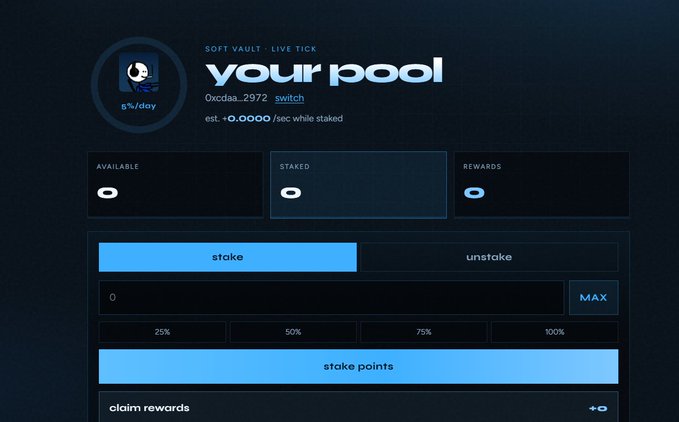This screenshot has width=679, height=422.
Task: Click the SOFT VAULT · LIVE TICK label
Action: point(261,49)
